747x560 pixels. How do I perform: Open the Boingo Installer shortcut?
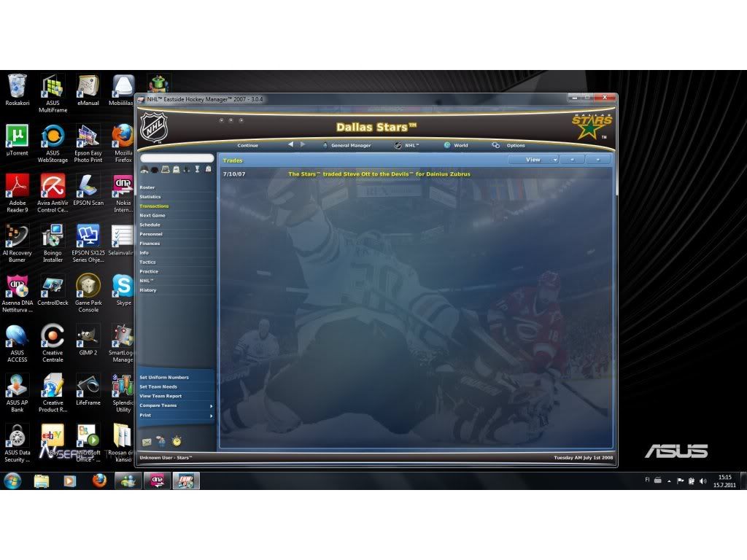click(x=53, y=243)
